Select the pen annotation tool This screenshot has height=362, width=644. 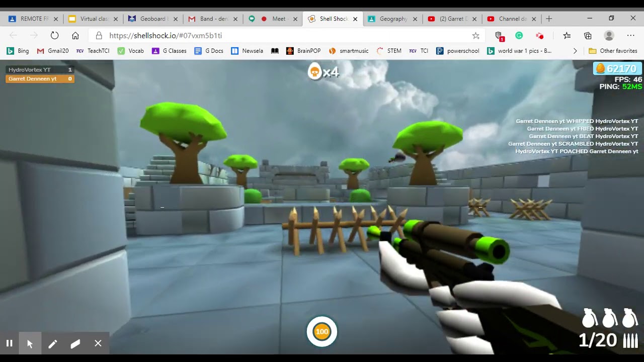point(52,343)
